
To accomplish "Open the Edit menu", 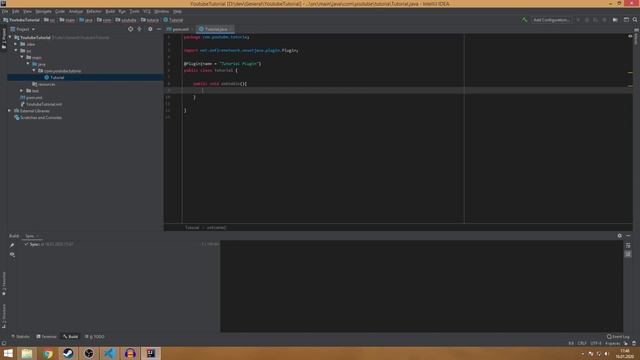I will pyautogui.click(x=16, y=11).
